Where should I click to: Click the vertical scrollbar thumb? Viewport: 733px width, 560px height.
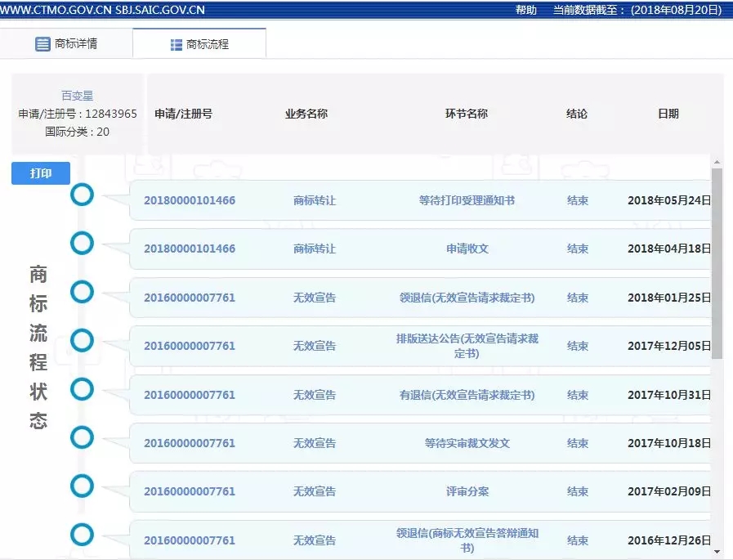pyautogui.click(x=717, y=262)
